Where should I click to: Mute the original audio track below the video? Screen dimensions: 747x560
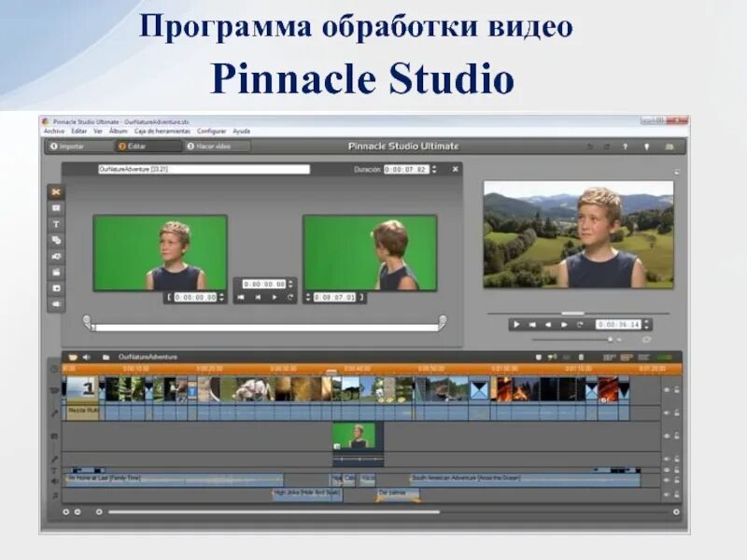[x=667, y=413]
